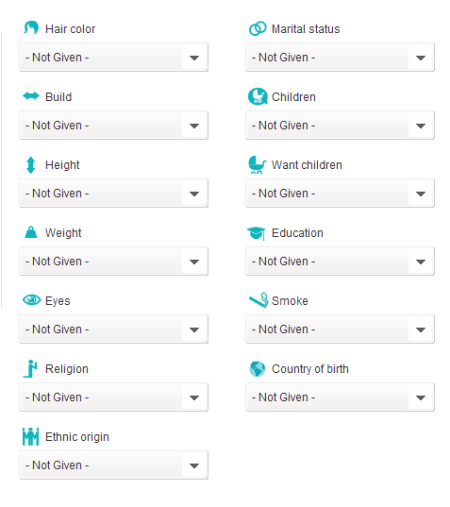Click the arrow on the Smoke dropdown
The image size is (450, 507).
click(x=421, y=330)
